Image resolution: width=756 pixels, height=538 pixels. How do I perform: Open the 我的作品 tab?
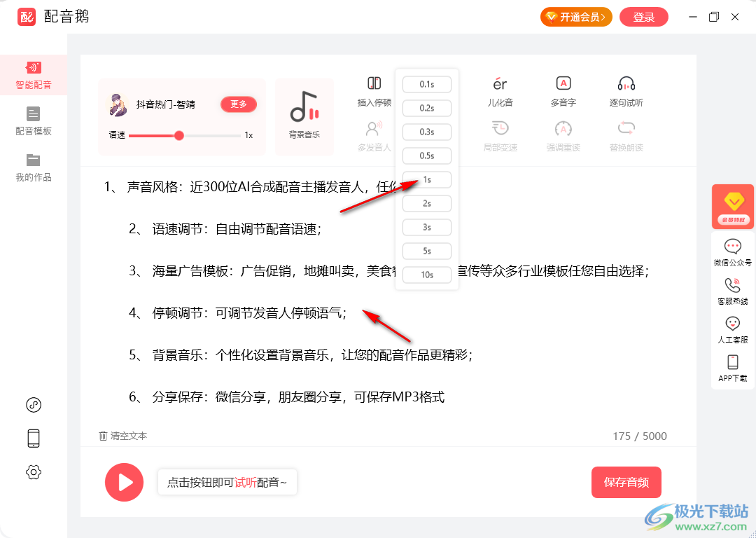pos(34,167)
